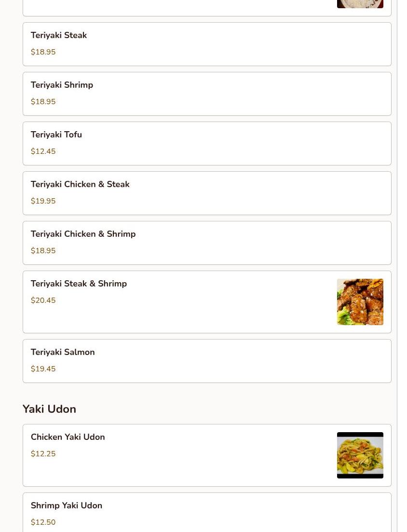The height and width of the screenshot is (532, 407).
Task: Open the Teriyaki Steak menu item
Action: (x=207, y=44)
